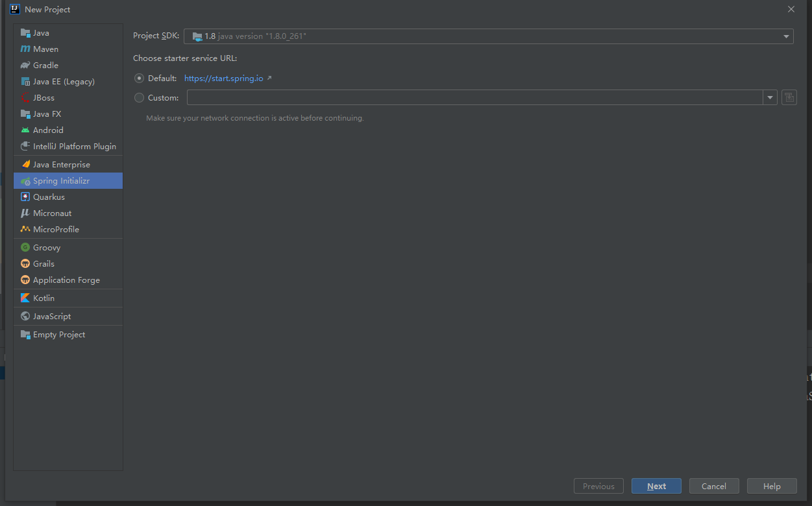Click the JBoss icon
The height and width of the screenshot is (506, 812).
coord(25,98)
